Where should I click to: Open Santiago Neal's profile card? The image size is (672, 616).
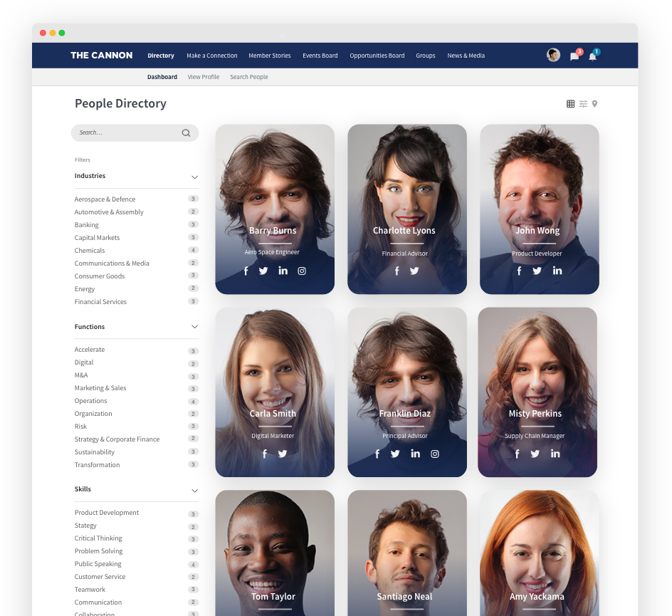[x=407, y=553]
